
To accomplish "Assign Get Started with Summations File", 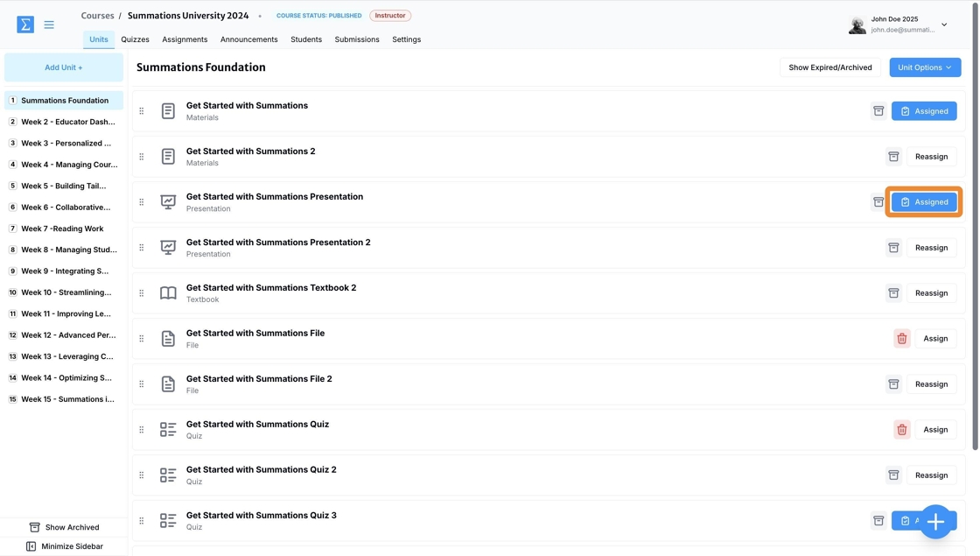I will pyautogui.click(x=935, y=338).
